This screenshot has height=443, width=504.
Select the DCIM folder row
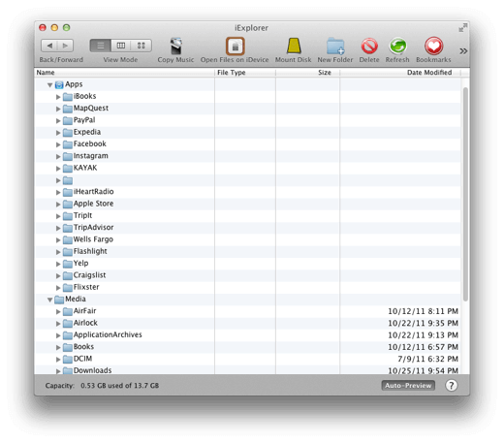click(248, 359)
